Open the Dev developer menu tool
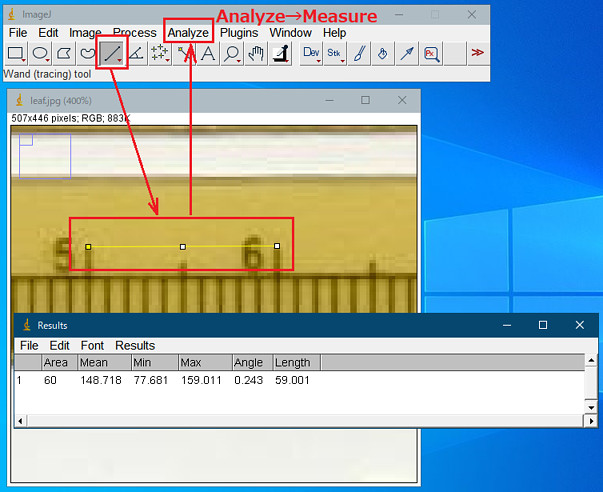Image resolution: width=603 pixels, height=492 pixels. click(311, 53)
